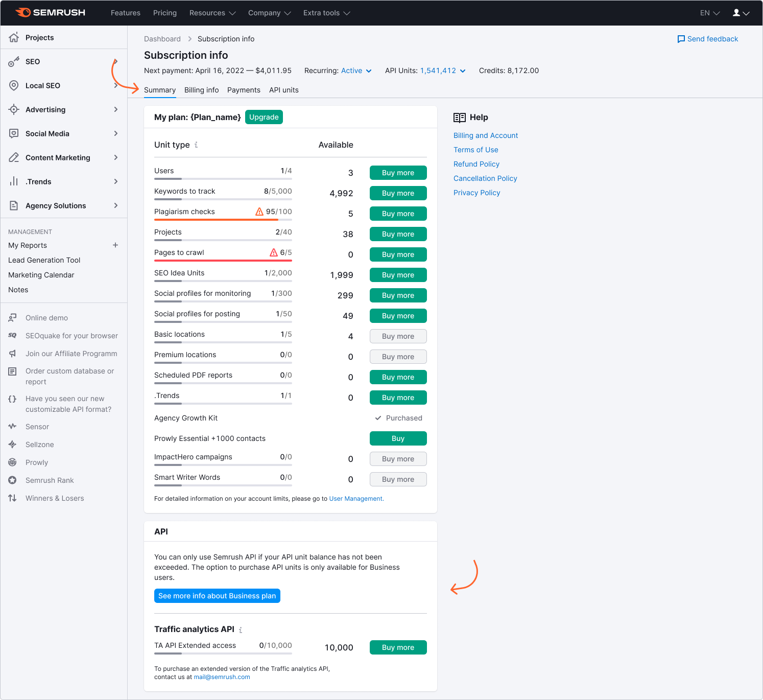This screenshot has width=763, height=700.
Task: Expand the Social Media sidebar section
Action: tap(116, 133)
